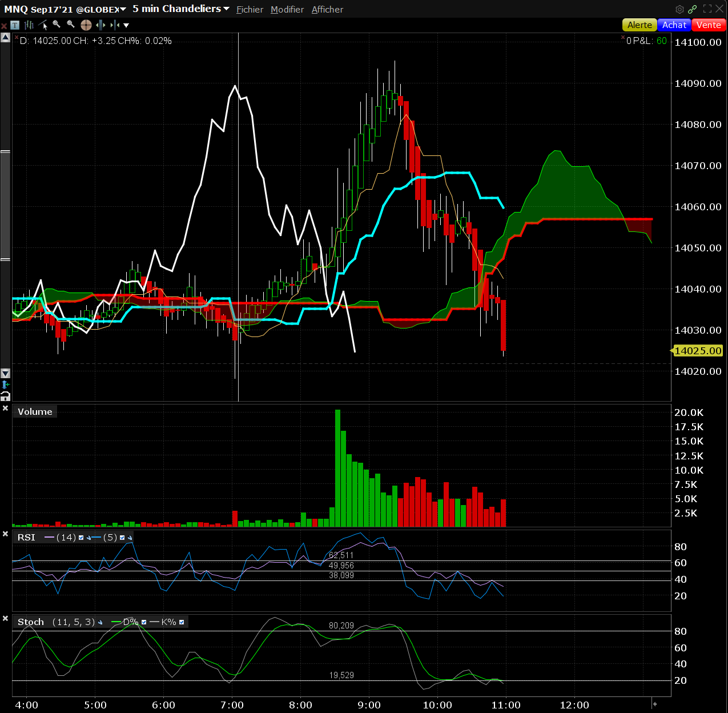Toggle the Stoch D% line checkbox
728x713 pixels.
pos(144,622)
